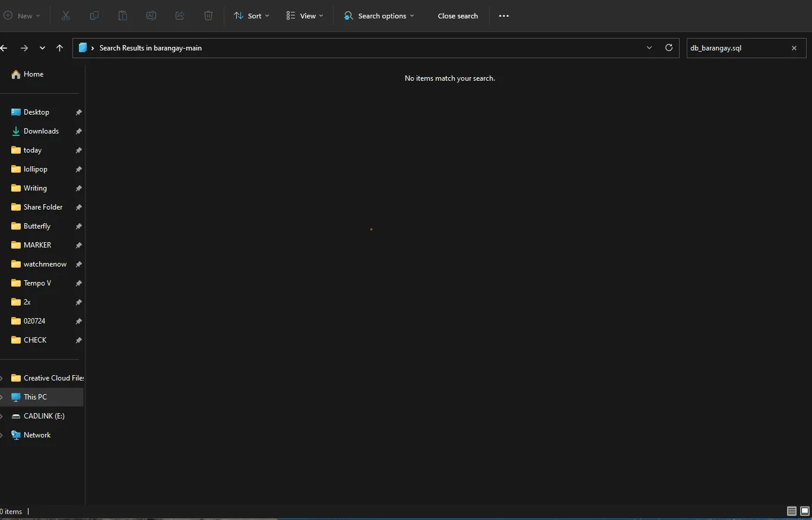Click the pin icon beside Writing
The width and height of the screenshot is (812, 520).
click(78, 188)
